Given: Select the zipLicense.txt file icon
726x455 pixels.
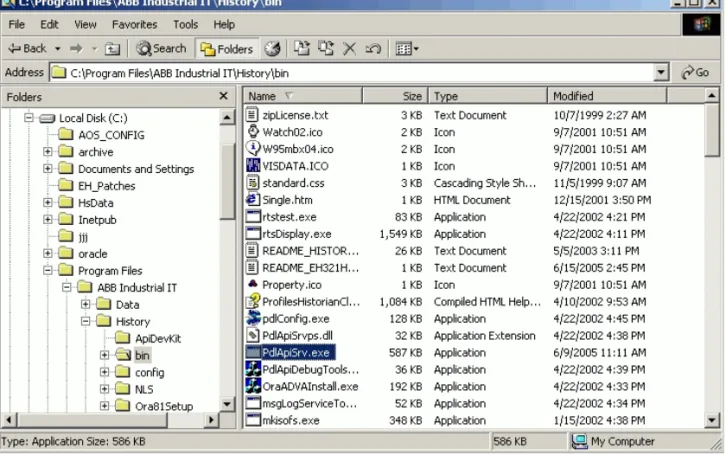Looking at the screenshot, I should pos(252,115).
